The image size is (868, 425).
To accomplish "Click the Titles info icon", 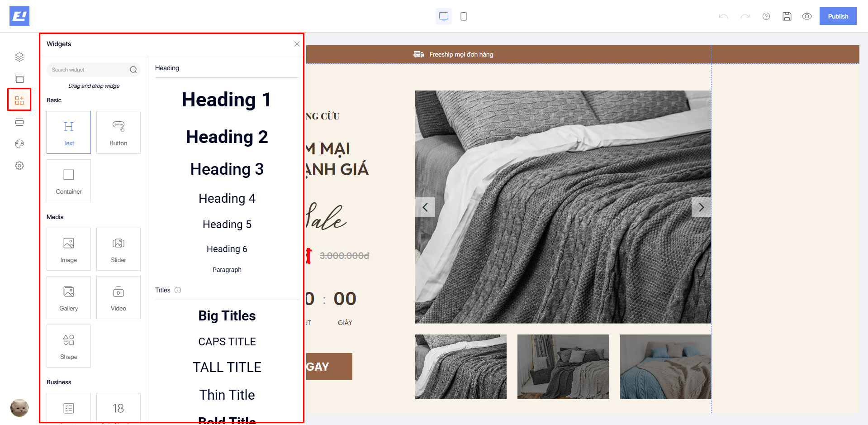I will [x=178, y=290].
